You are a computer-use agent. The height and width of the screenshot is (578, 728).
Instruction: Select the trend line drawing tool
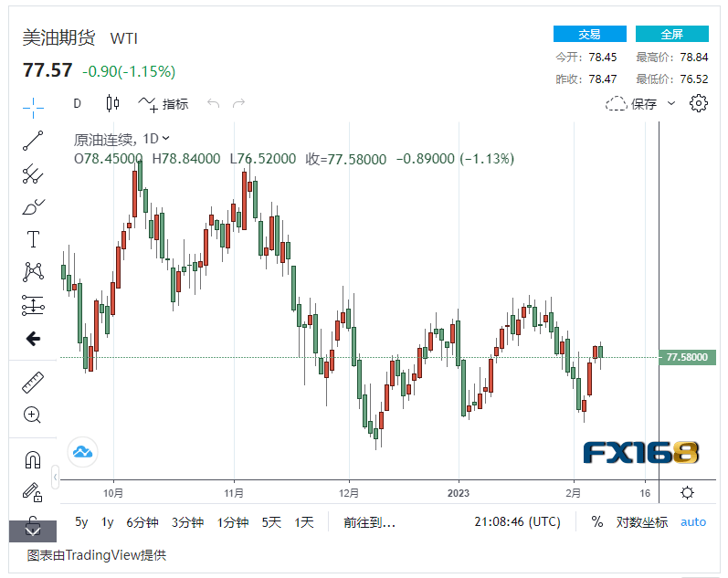tap(33, 141)
